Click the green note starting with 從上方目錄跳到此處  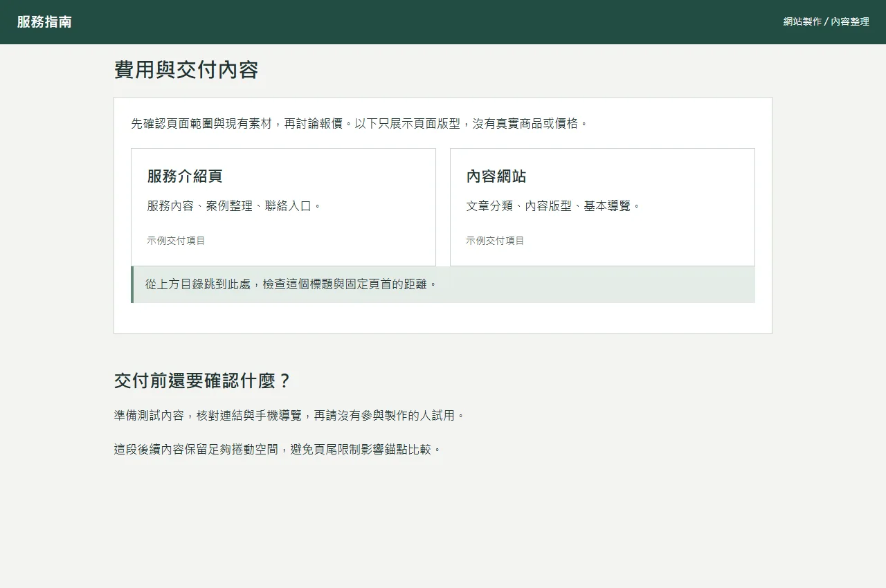[443, 284]
